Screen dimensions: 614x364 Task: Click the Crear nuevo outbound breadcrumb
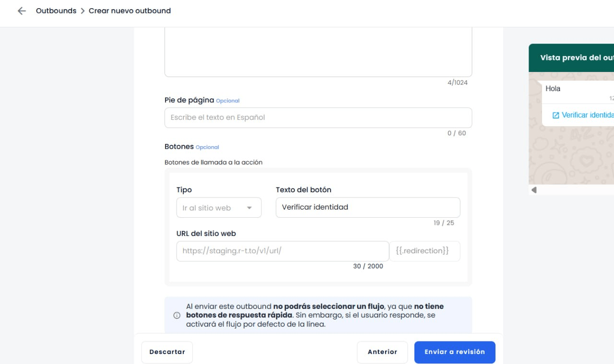point(130,11)
